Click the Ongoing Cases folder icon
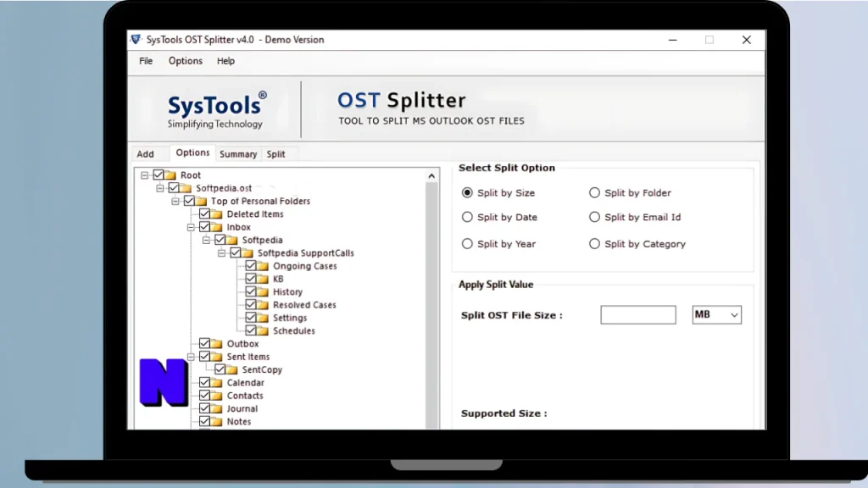868x488 pixels. [x=263, y=266]
